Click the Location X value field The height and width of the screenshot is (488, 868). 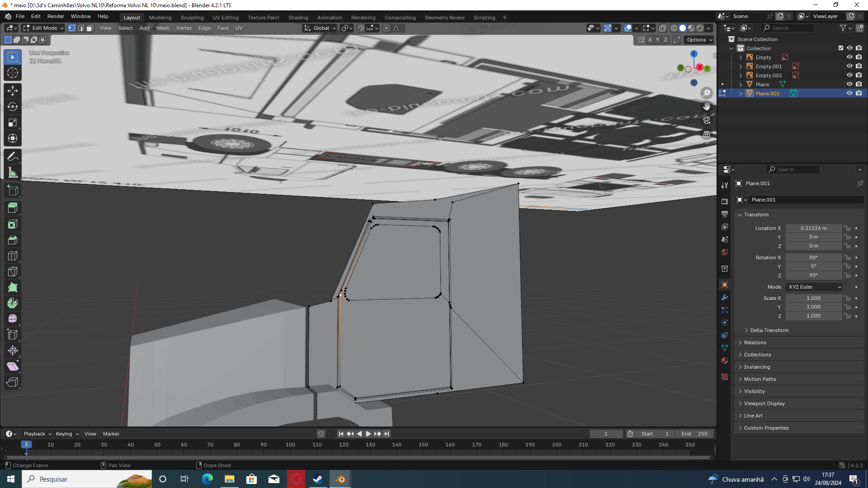[813, 228]
